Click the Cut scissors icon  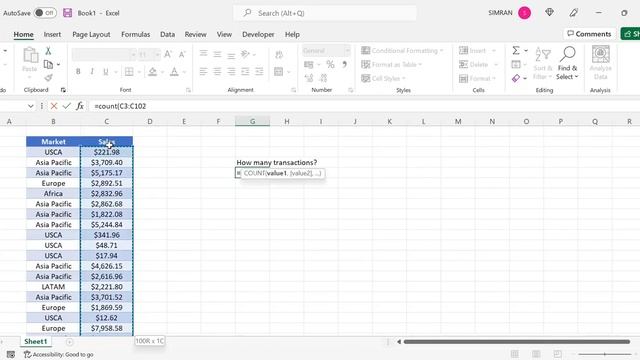48,51
